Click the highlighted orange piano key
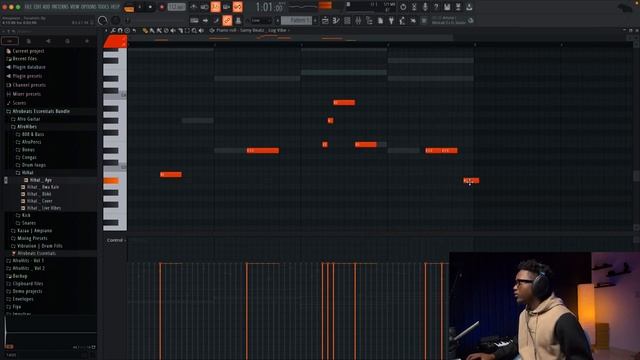Image resolution: width=640 pixels, height=360 pixels. (x=111, y=181)
